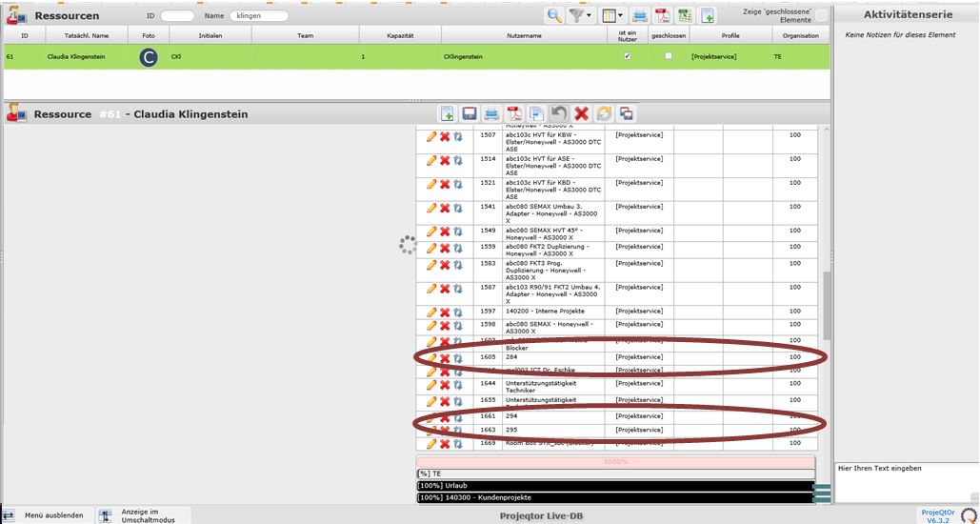Screen dimensions: 980x524
Task: Click the detail list vertical scrollbar
Action: pos(826,305)
